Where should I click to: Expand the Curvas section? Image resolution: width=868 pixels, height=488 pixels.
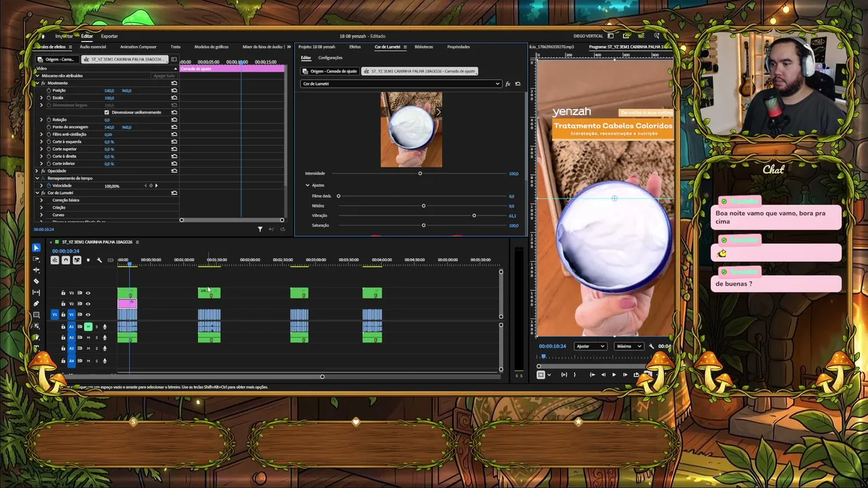[41, 215]
